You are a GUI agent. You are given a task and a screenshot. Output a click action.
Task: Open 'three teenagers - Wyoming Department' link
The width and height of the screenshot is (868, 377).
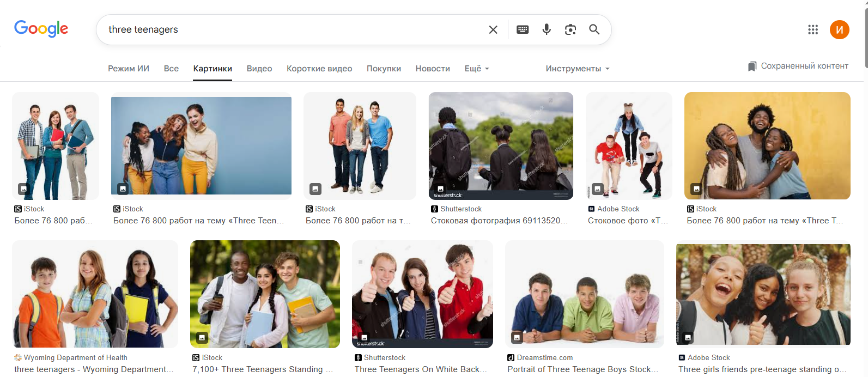[94, 369]
